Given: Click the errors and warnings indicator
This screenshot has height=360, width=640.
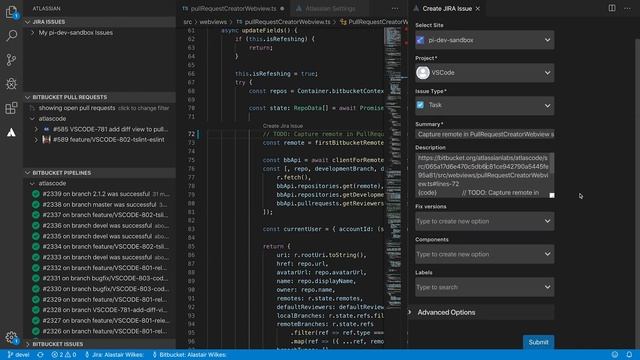Looking at the screenshot, I should [64, 355].
